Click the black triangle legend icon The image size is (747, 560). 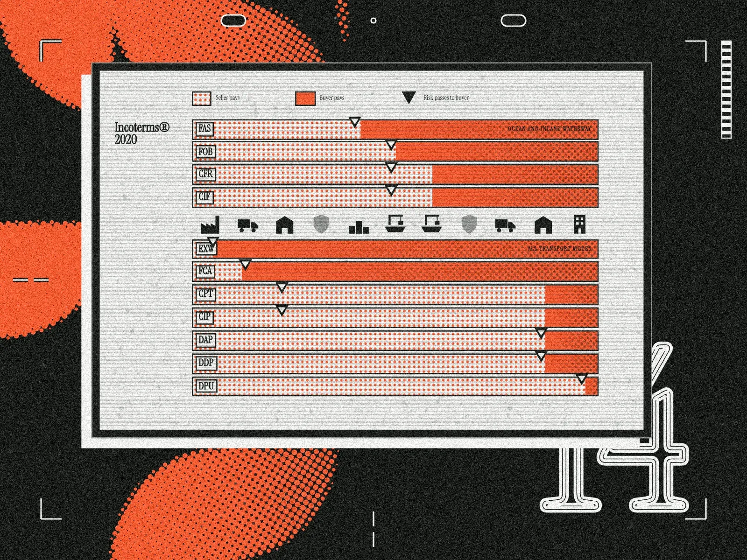409,98
